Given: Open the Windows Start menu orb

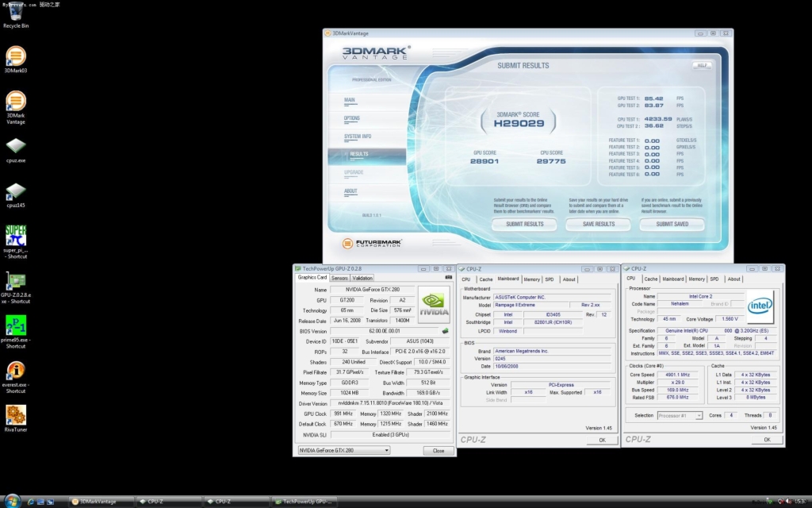Looking at the screenshot, I should coord(12,501).
